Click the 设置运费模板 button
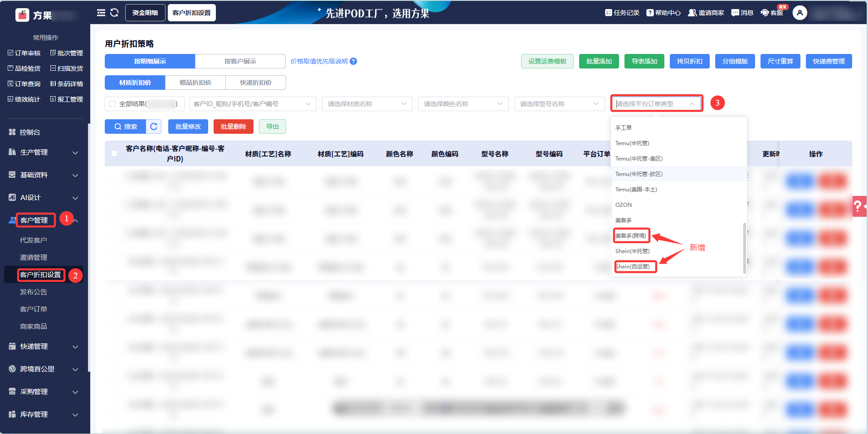 (547, 61)
